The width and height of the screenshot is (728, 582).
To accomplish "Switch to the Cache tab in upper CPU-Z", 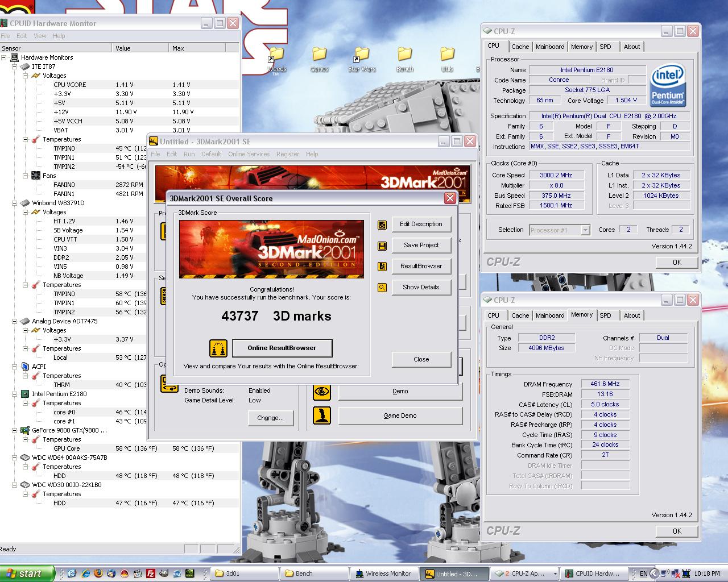I will [520, 47].
